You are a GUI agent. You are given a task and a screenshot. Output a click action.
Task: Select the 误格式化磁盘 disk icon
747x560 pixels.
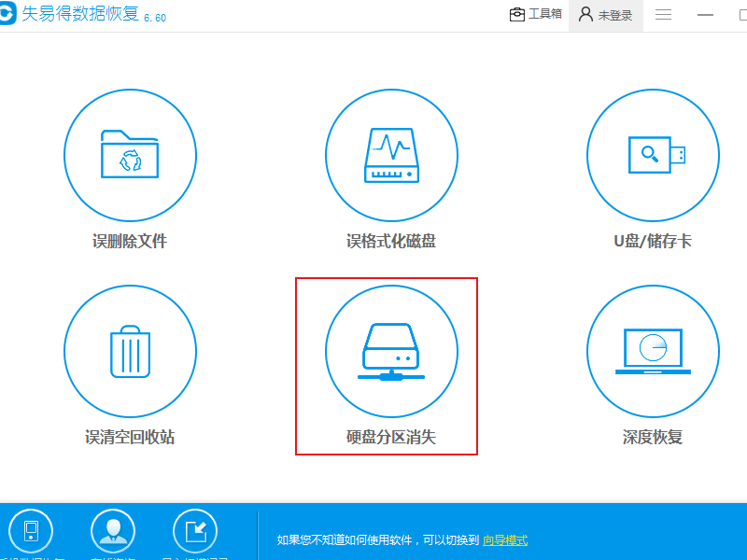tap(391, 155)
